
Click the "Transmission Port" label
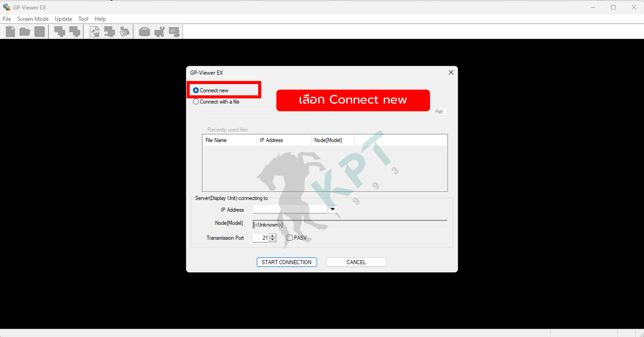coord(225,238)
